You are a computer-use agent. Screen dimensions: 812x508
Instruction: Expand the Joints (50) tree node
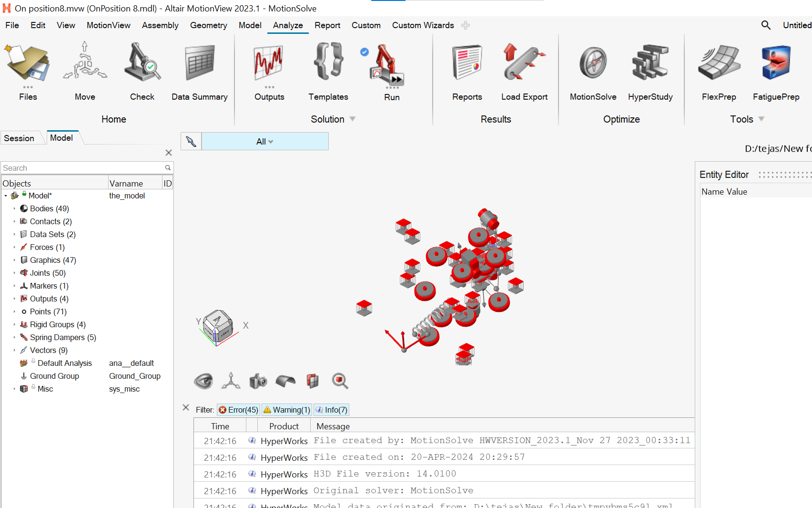point(14,273)
